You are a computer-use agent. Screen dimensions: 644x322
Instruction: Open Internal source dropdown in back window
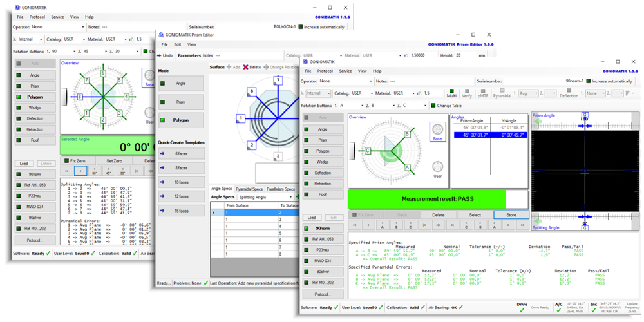point(30,39)
